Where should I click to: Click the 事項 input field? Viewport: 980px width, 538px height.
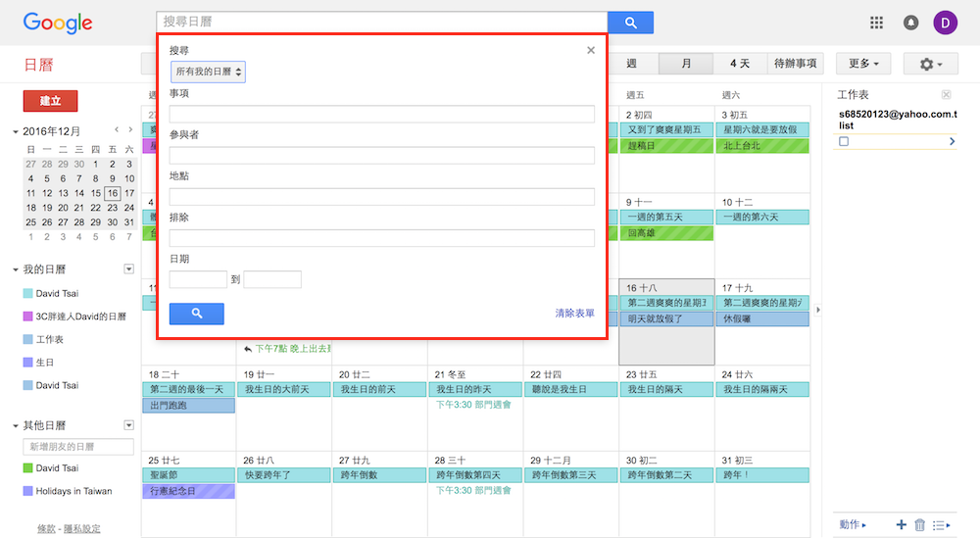(x=381, y=114)
